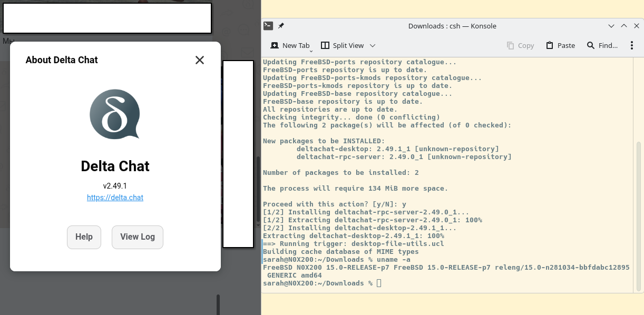Screen dimensions: 644x315
Task: Click the Konsole title 'Downloads : csh — Konsole'
Action: (x=452, y=26)
